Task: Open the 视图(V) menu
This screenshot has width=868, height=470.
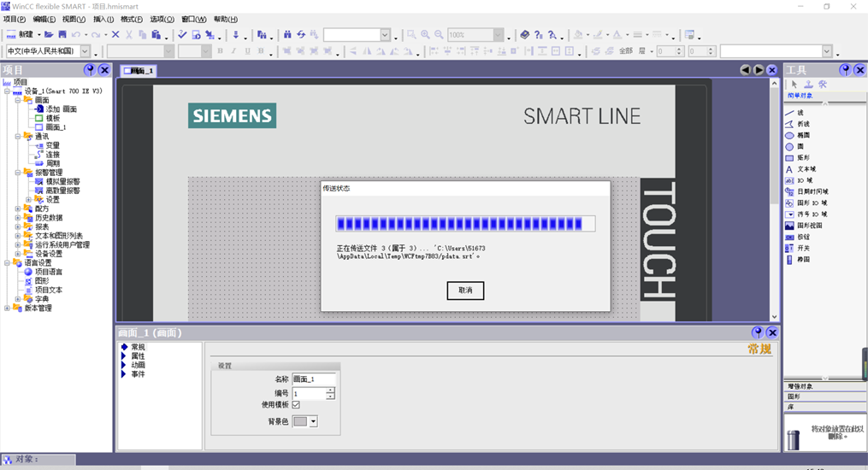Action: pos(74,20)
